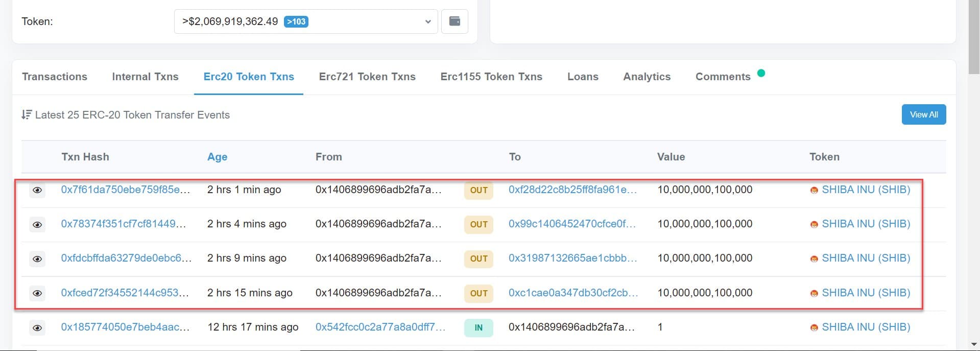The image size is (980, 351).
Task: Click the eye icon for the 0x7f61da750ebe transaction
Action: [x=37, y=190]
